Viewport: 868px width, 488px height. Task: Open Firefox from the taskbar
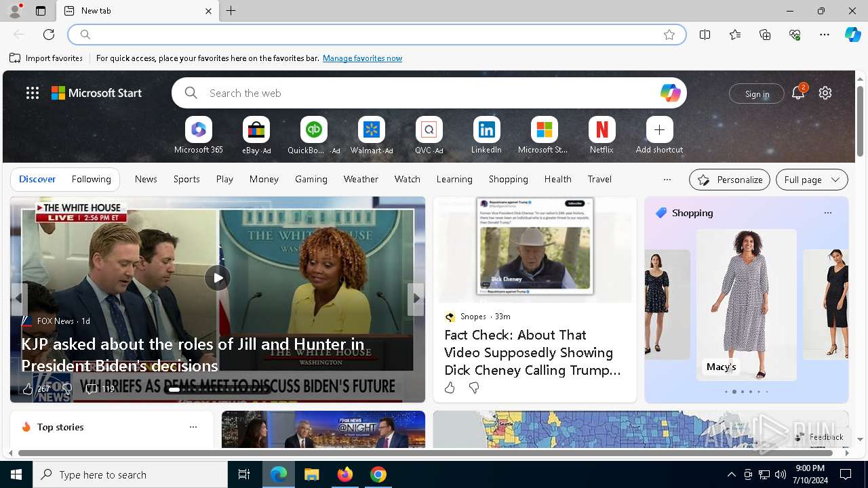click(x=345, y=474)
